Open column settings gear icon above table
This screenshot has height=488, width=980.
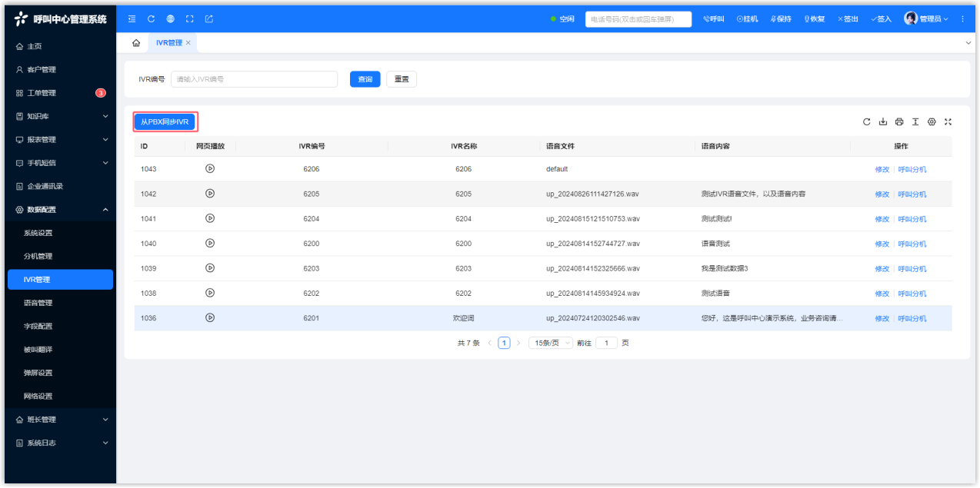tap(932, 122)
